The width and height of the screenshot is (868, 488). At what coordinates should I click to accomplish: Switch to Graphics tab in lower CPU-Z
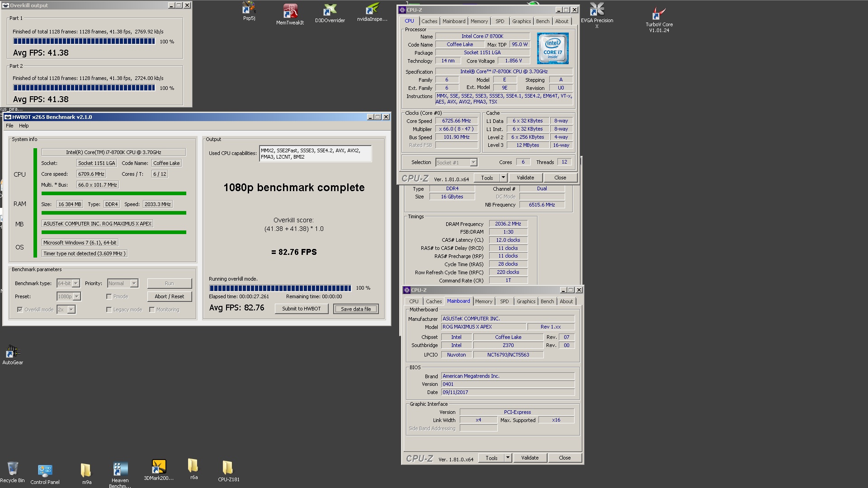pyautogui.click(x=526, y=301)
